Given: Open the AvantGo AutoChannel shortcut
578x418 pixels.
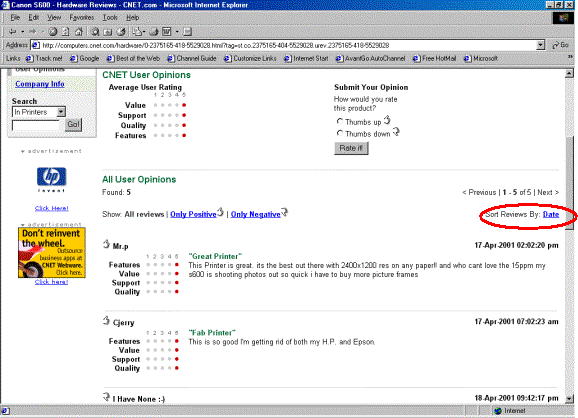Looking at the screenshot, I should pyautogui.click(x=370, y=58).
